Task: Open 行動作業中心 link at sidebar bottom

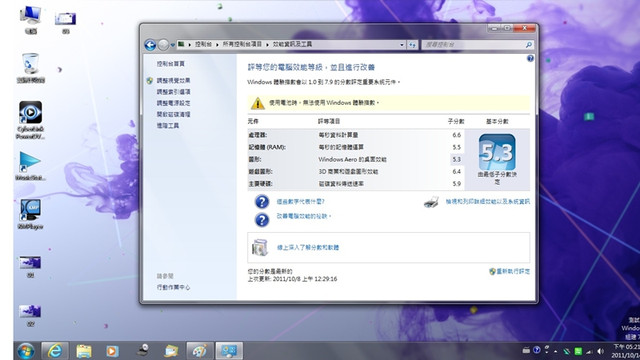Action: click(173, 287)
